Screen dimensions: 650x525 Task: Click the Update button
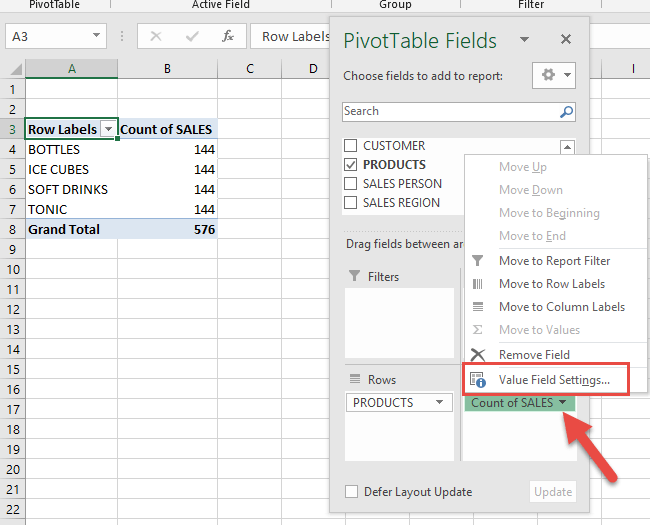point(553,491)
